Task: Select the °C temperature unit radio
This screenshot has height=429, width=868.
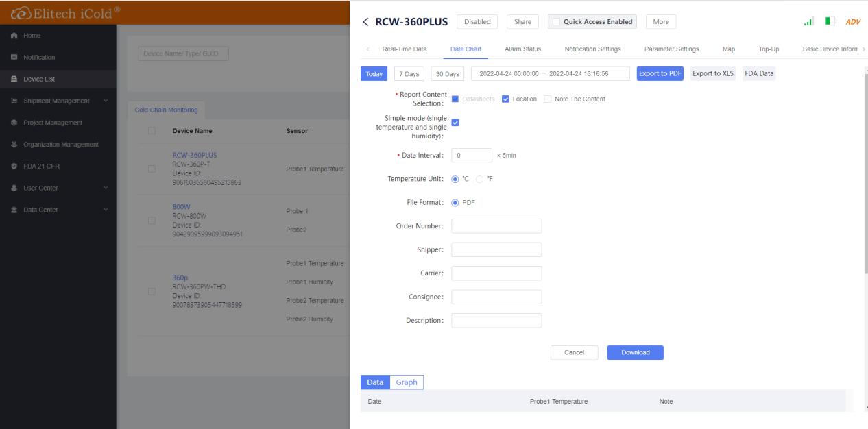Action: pyautogui.click(x=455, y=179)
